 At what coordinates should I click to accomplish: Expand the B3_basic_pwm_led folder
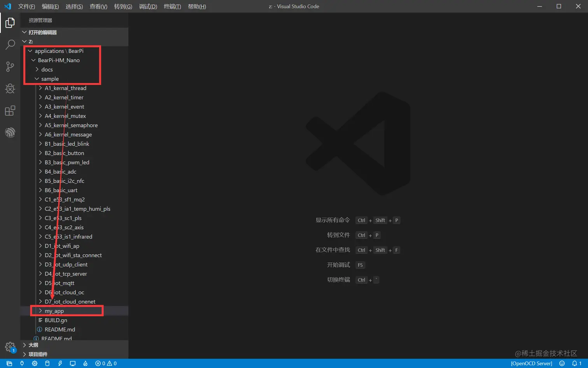pos(74,162)
